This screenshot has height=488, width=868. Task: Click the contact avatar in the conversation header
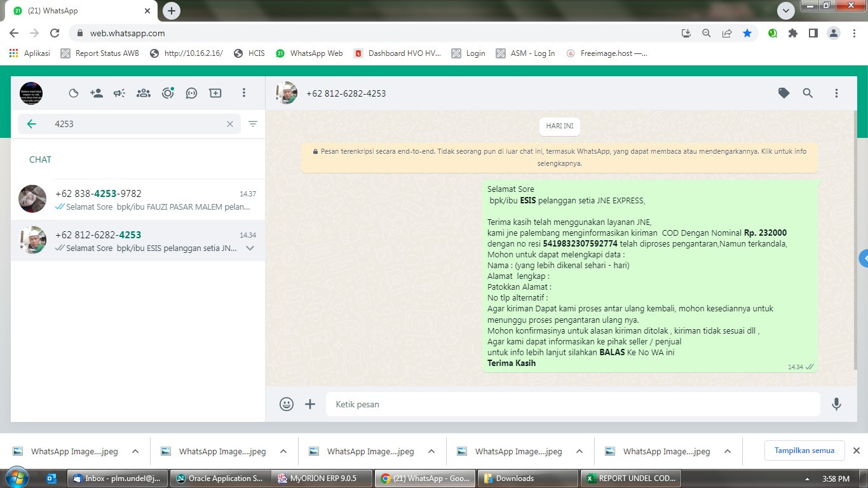(x=287, y=93)
